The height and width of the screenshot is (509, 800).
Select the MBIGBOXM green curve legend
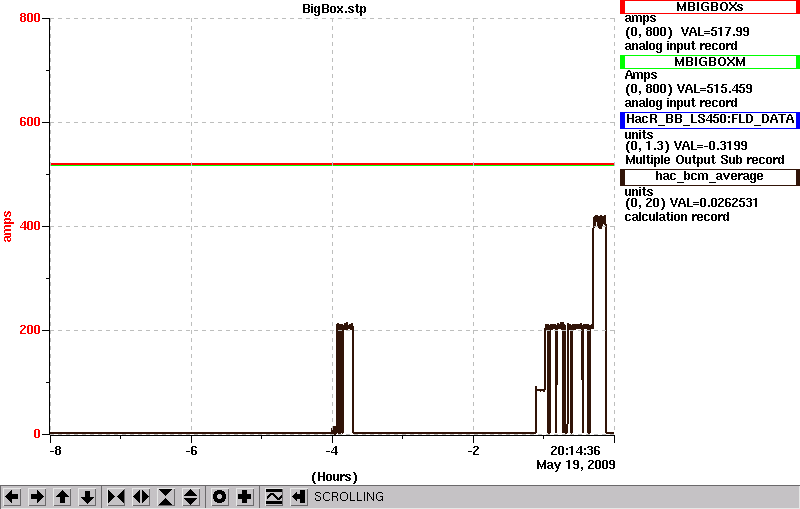click(x=710, y=62)
